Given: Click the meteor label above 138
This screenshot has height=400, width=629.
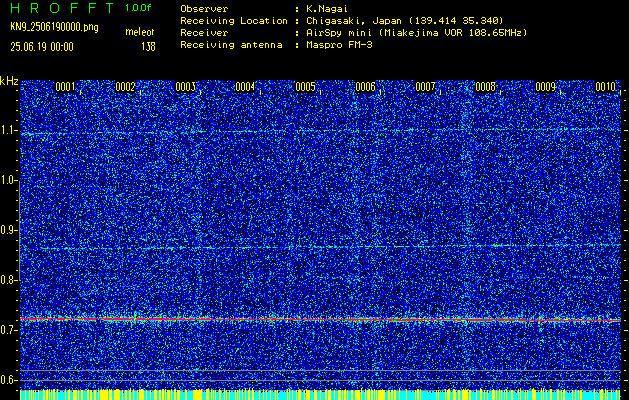Looking at the screenshot, I should point(140,32).
